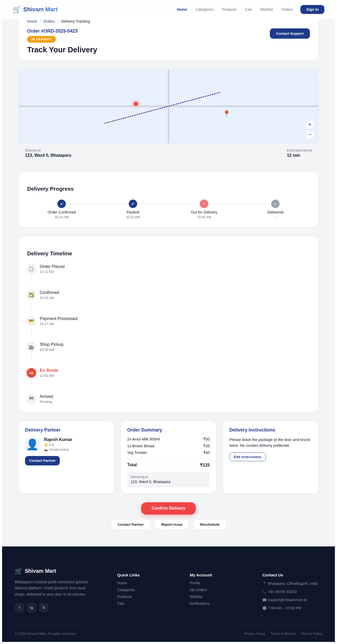Zoom in on the delivery map

point(310,125)
